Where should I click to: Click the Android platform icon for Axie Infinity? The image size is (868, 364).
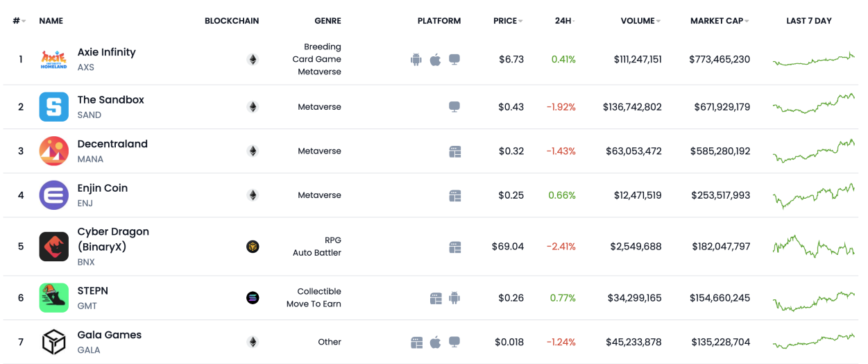coord(416,60)
